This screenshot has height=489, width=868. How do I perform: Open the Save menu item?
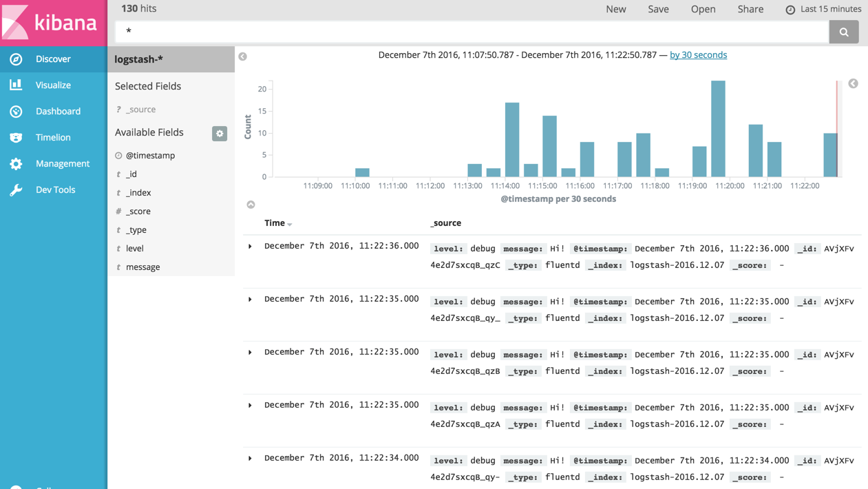658,9
